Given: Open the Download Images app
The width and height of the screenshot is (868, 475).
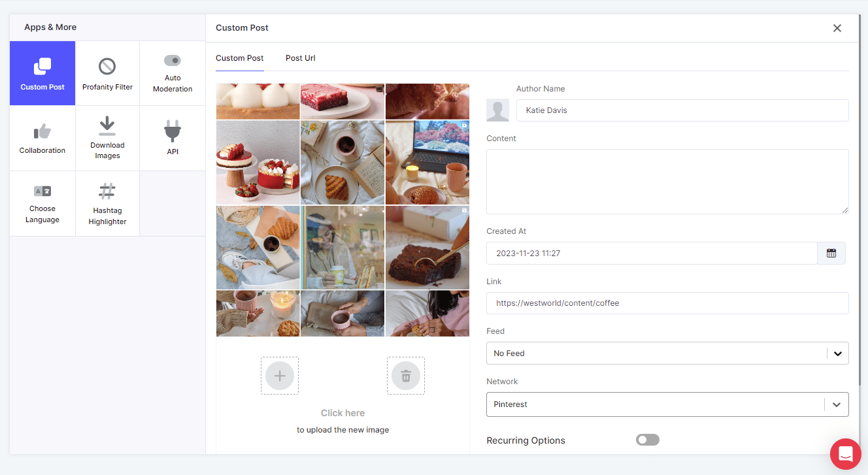Looking at the screenshot, I should pyautogui.click(x=107, y=138).
